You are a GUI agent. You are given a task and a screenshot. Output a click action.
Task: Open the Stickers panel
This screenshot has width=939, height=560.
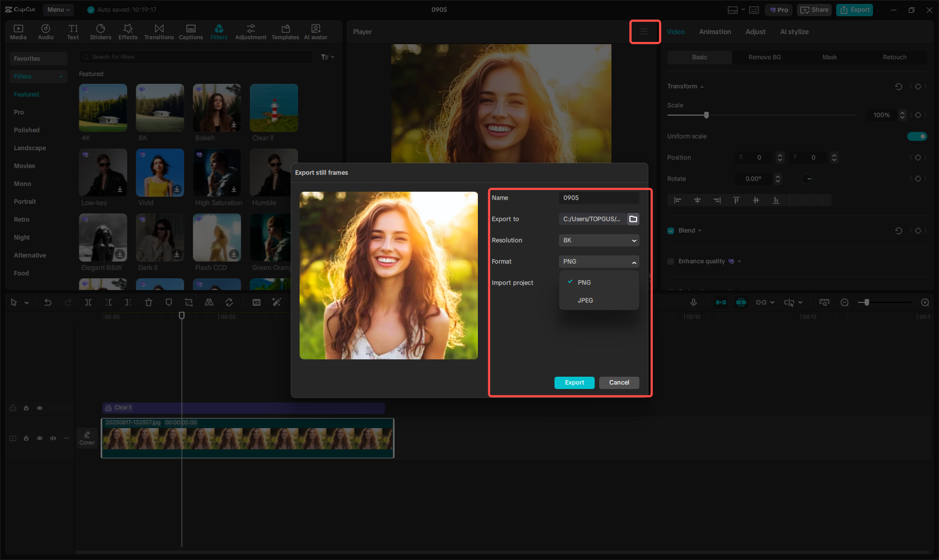101,31
